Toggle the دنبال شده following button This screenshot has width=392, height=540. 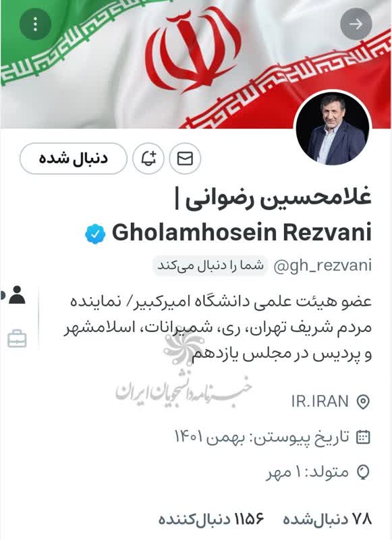pos(74,159)
